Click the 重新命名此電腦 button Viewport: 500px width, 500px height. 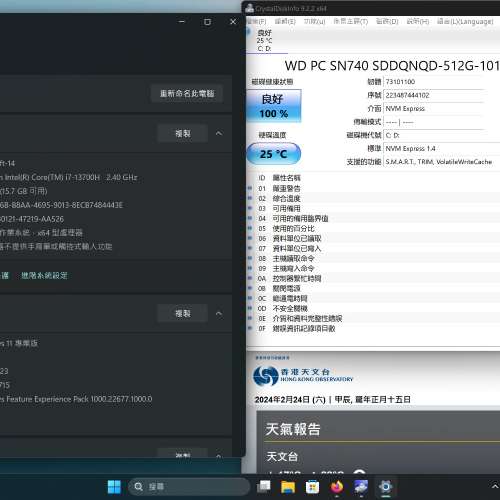(187, 94)
